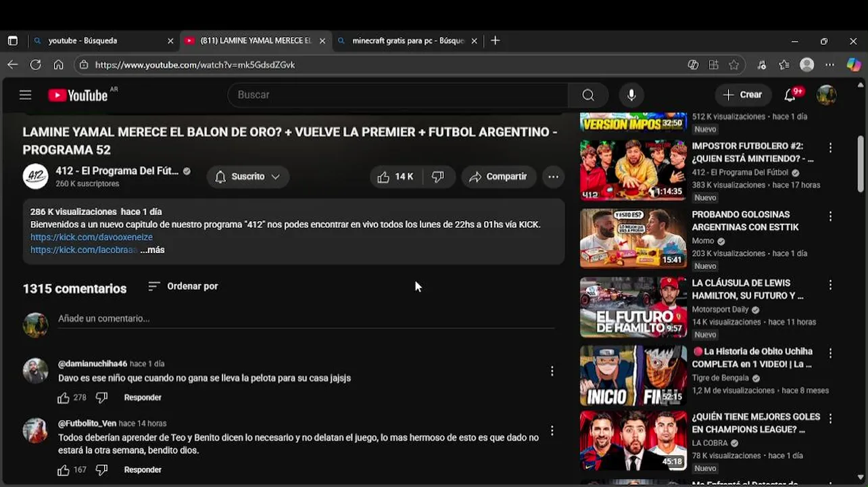Open the notifications bell
This screenshot has width=868, height=487.
coord(790,95)
